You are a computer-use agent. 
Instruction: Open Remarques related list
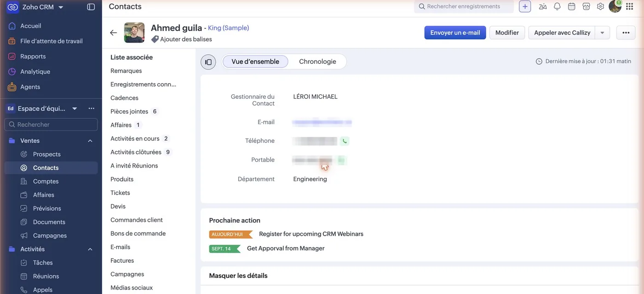[126, 71]
